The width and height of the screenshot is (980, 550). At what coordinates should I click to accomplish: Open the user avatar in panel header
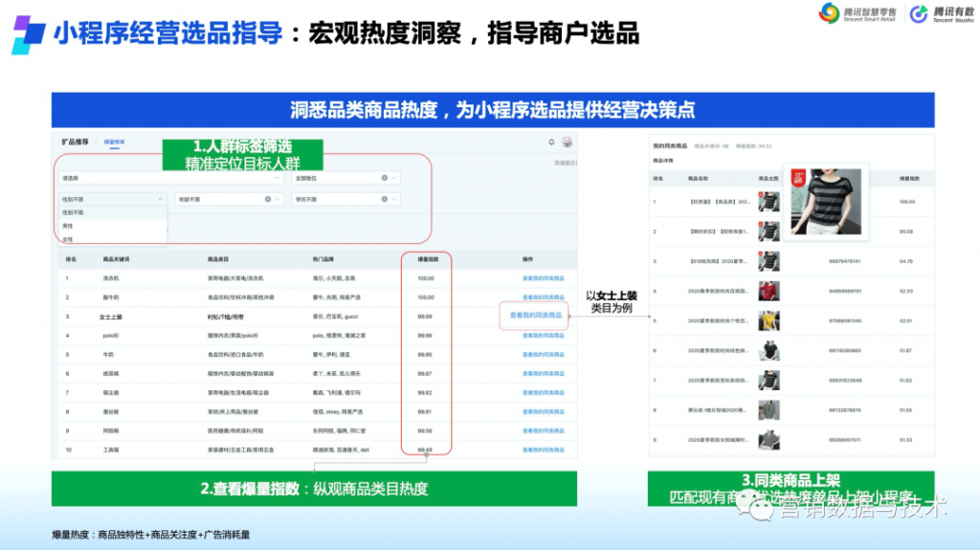coord(567,143)
